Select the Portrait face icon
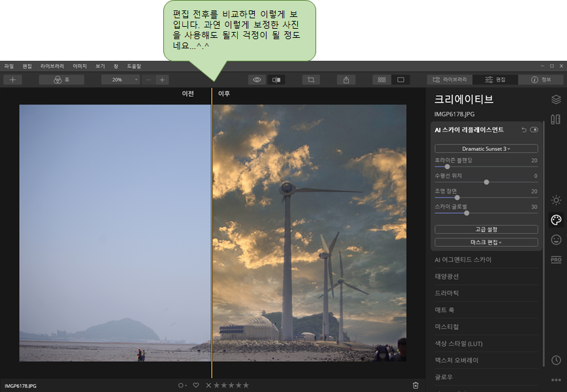Viewport: 567px width, 392px height. [x=556, y=239]
